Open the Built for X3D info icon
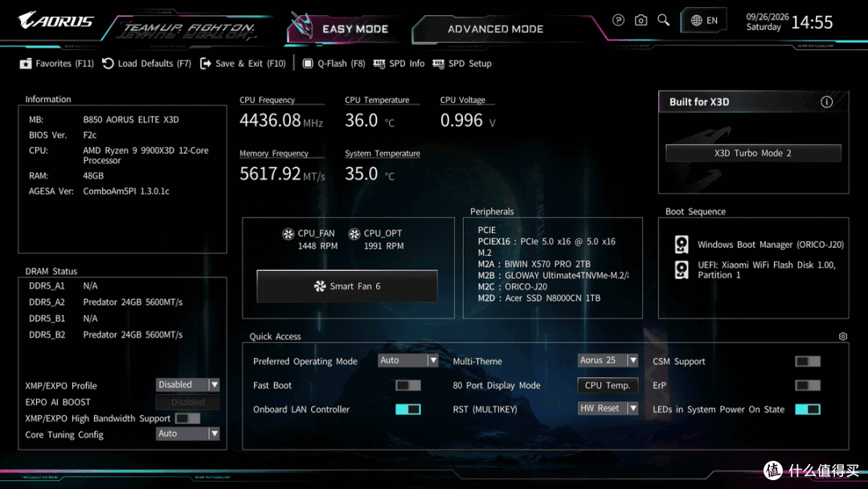868x489 pixels. 826,102
